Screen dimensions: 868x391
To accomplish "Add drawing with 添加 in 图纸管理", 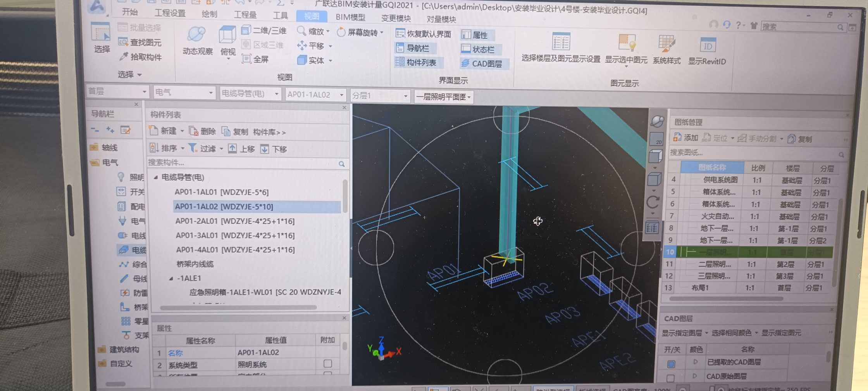I will click(685, 138).
